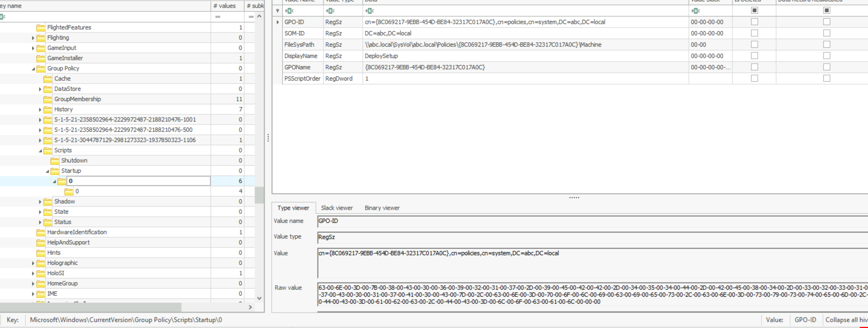Open the Value Name column filter icon

(x=289, y=11)
